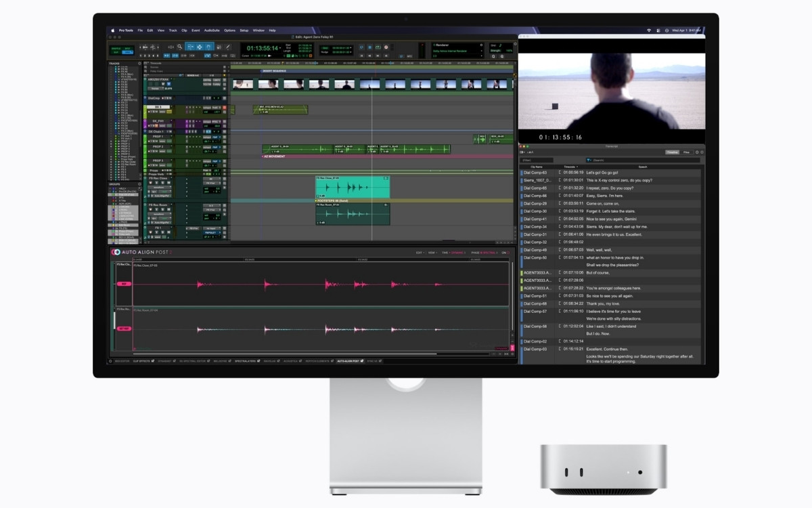Select transcript row 'But of course,'
The width and height of the screenshot is (812, 508).
coord(612,272)
